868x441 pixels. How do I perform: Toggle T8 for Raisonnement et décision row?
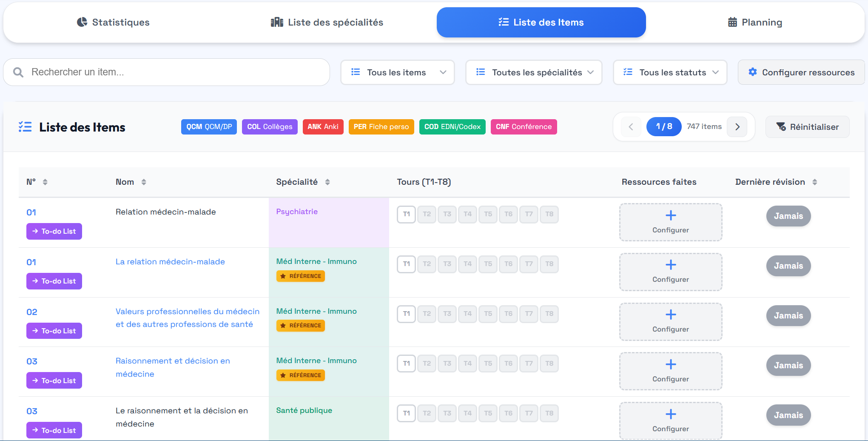(549, 364)
